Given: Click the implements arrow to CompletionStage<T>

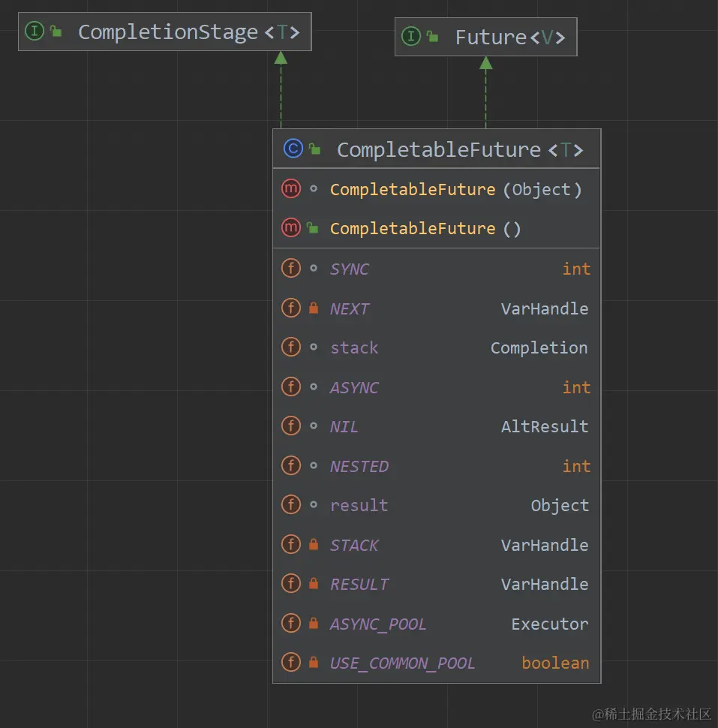Looking at the screenshot, I should pos(281,89).
